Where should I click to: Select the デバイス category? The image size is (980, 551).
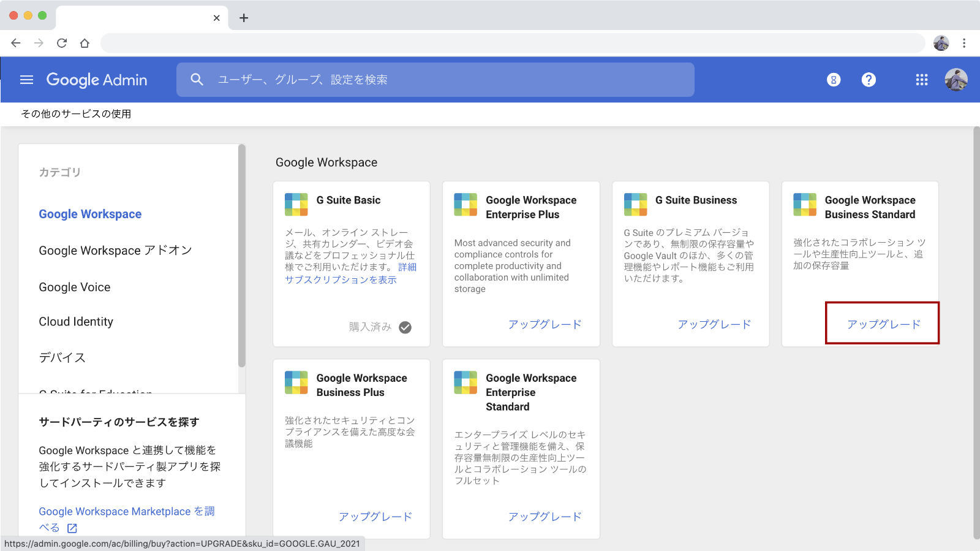pos(62,357)
